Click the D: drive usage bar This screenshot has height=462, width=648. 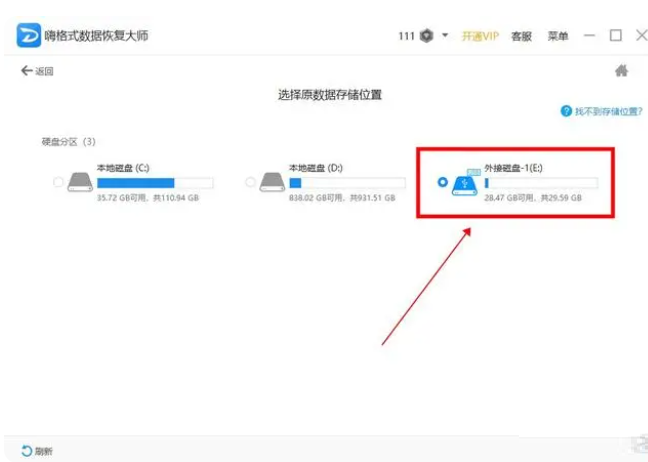coord(347,183)
